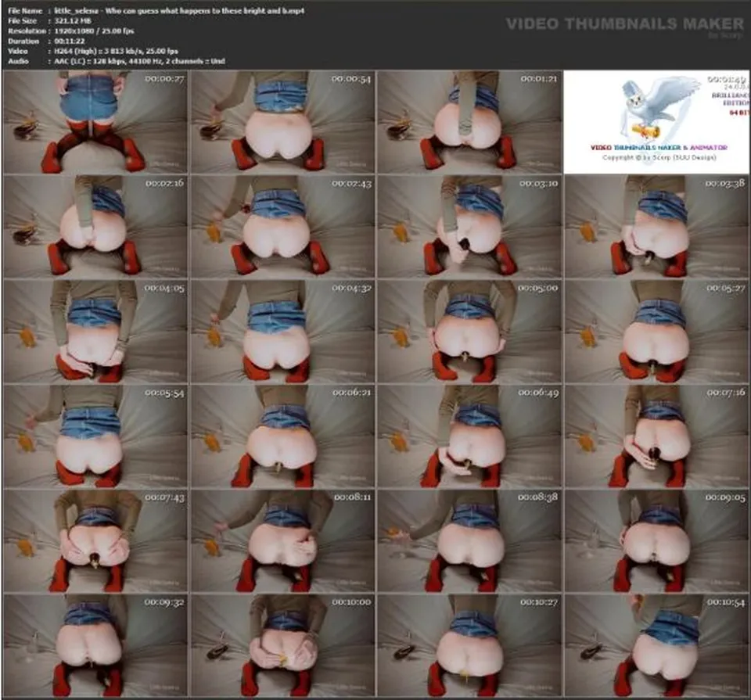Click the "Copyright © by Scorp" line
Viewport: 751px width, 700px height.
pyautogui.click(x=659, y=157)
